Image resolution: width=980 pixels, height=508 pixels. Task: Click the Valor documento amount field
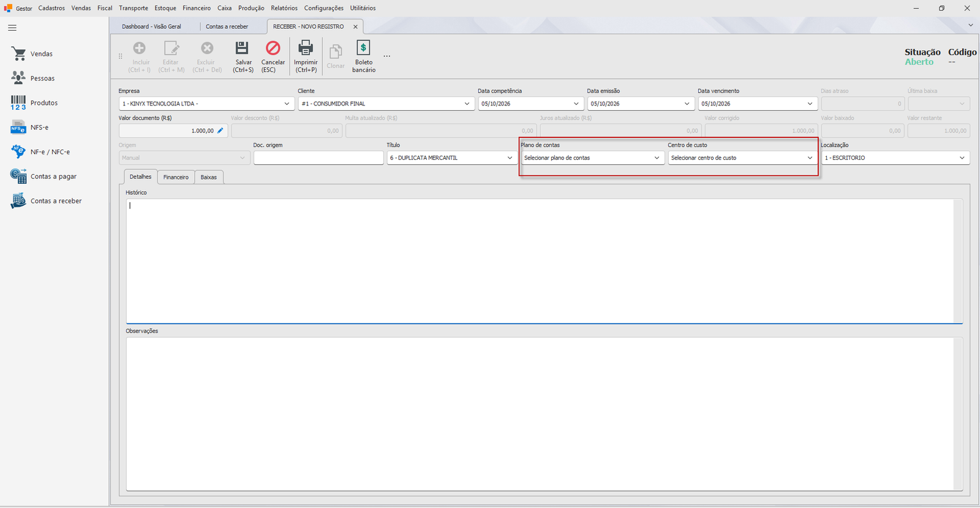tap(173, 131)
